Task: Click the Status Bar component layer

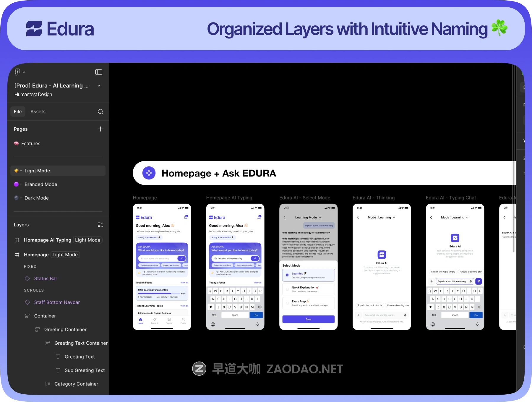Action: [x=46, y=278]
